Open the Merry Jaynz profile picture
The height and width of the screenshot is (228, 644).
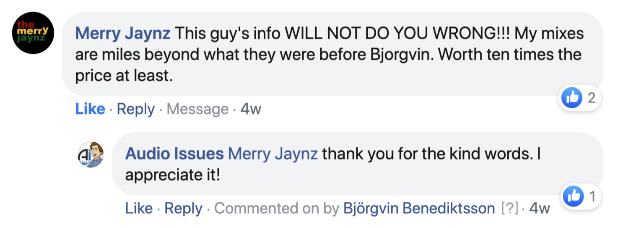click(33, 34)
